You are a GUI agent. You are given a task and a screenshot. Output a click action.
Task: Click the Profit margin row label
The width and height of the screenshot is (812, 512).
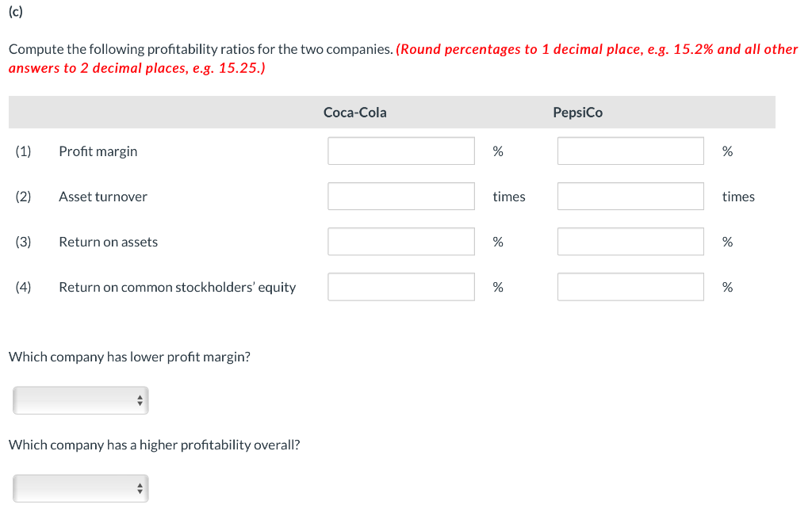98,151
